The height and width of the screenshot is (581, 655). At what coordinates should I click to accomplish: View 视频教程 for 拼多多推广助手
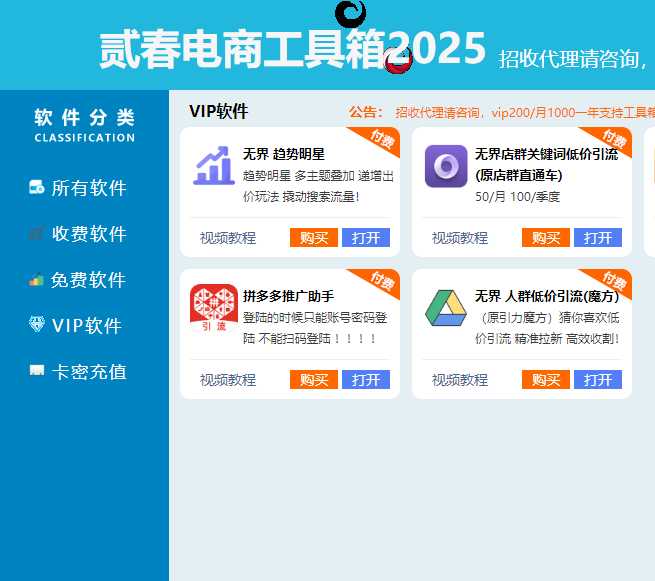(228, 380)
